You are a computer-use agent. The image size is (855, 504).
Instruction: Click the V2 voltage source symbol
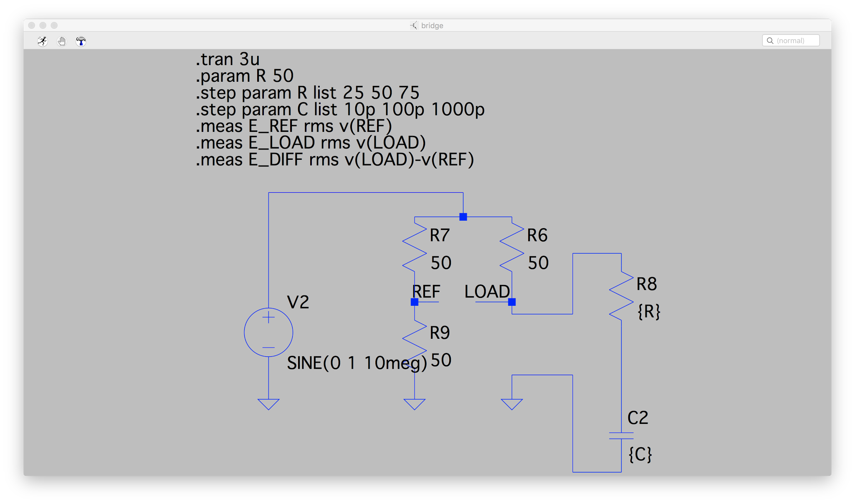[x=268, y=332]
